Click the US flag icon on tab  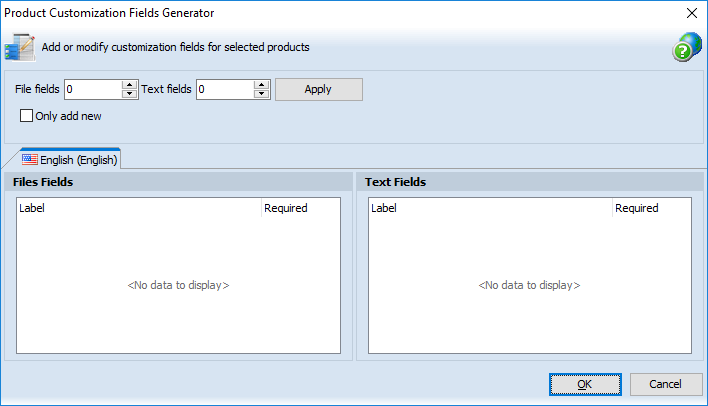pyautogui.click(x=30, y=159)
